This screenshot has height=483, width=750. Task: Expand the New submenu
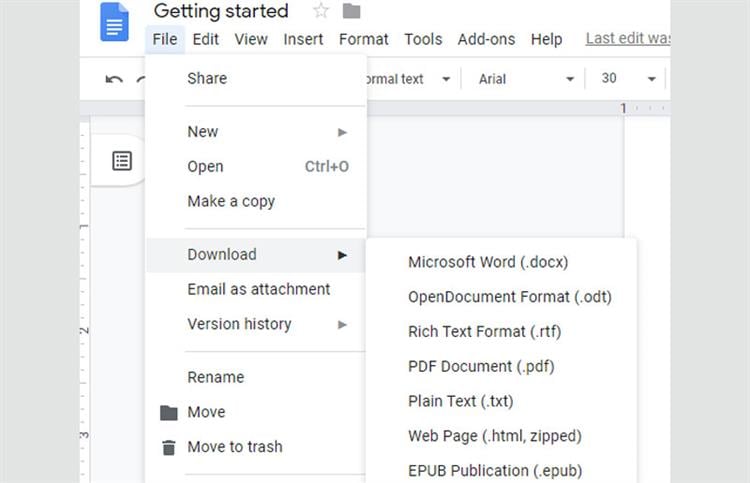pos(256,132)
